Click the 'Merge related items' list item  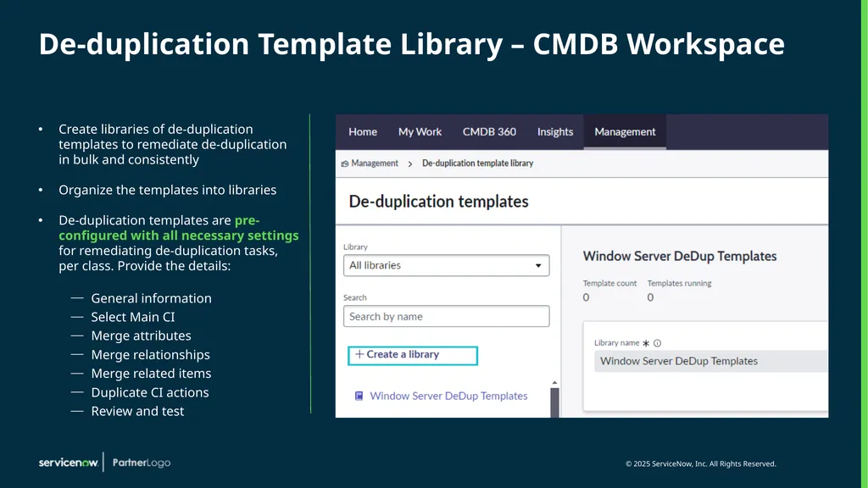click(151, 374)
